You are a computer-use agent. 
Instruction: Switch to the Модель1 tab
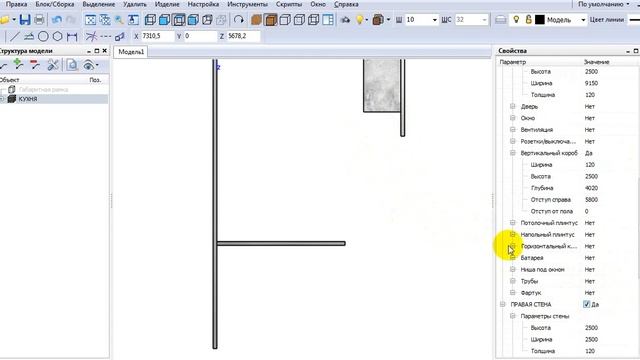[131, 52]
